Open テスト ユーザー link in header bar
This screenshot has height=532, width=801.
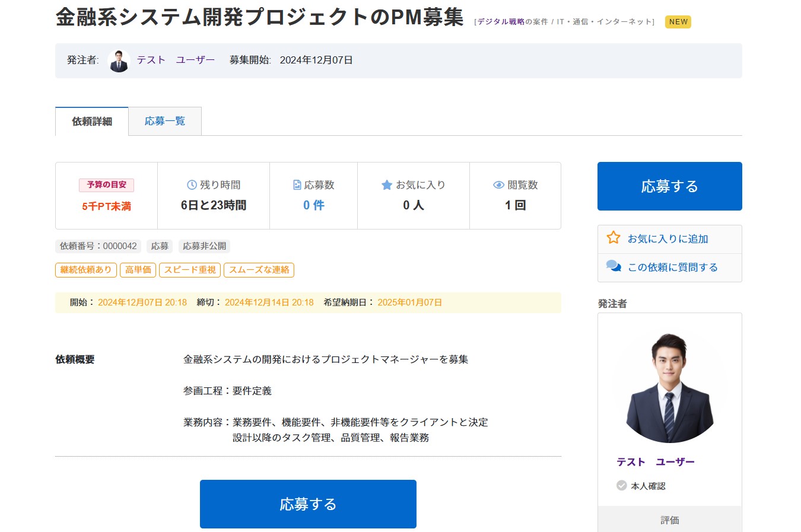176,60
